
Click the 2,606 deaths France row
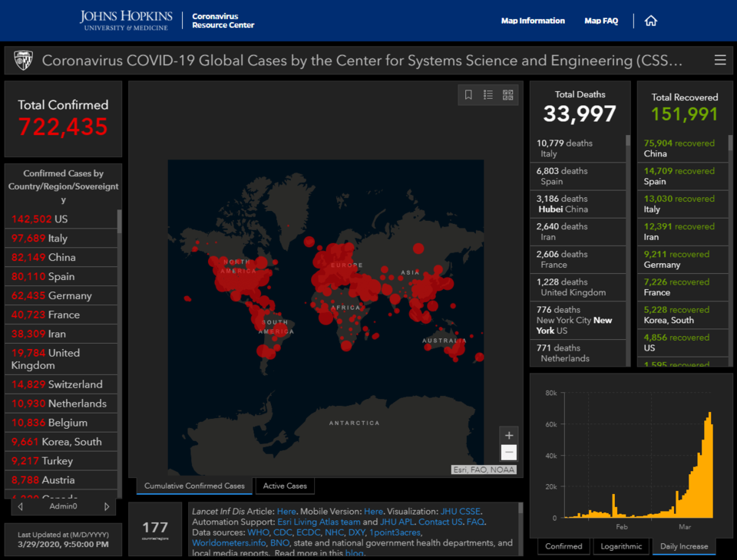(578, 259)
